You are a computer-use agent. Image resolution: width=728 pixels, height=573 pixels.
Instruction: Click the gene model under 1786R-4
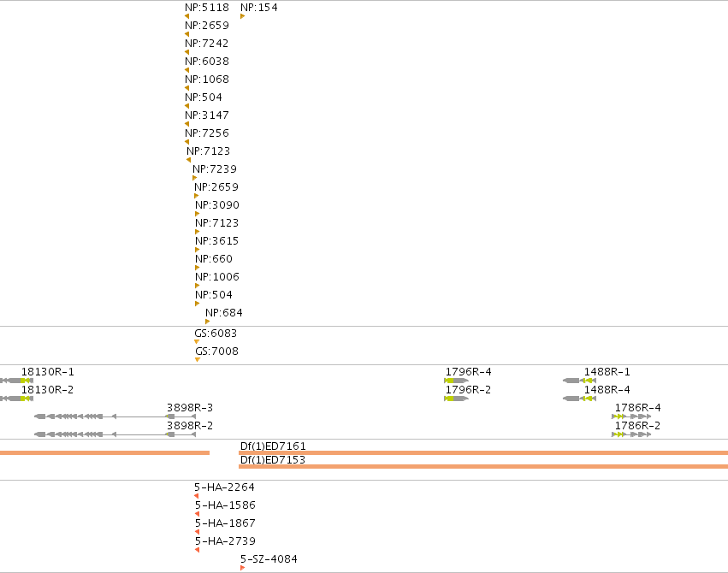[x=631, y=416]
